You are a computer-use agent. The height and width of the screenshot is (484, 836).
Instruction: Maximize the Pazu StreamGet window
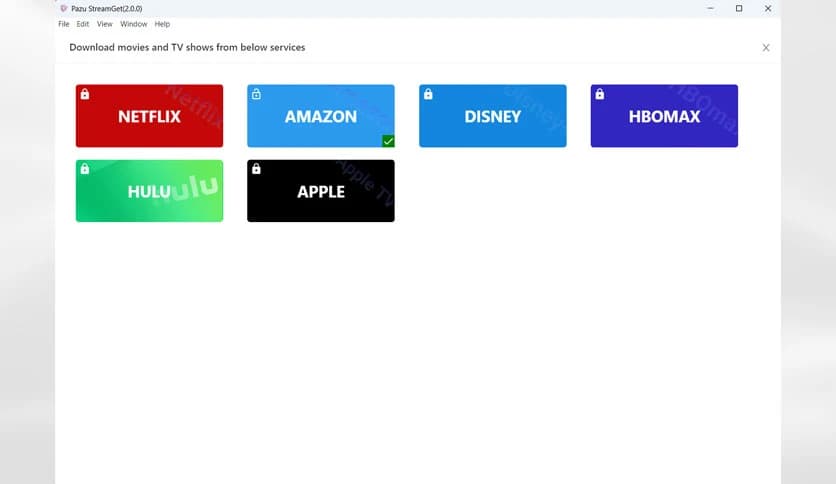tap(739, 9)
